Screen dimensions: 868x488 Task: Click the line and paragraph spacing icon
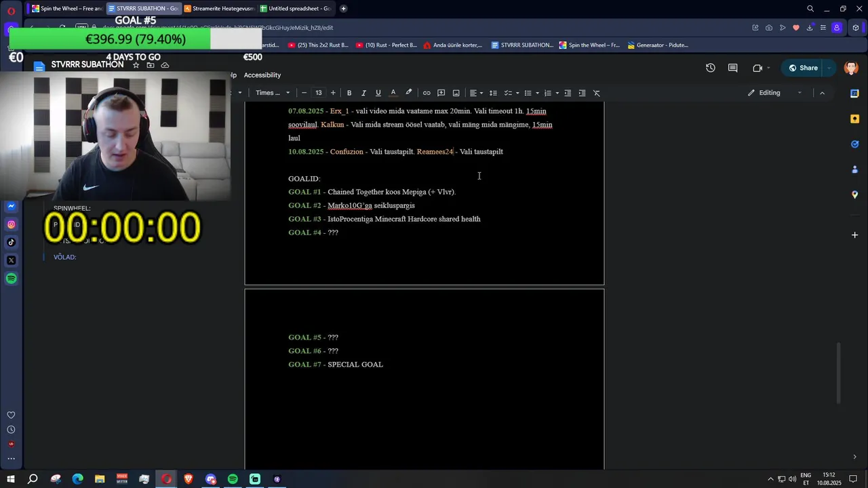coord(493,93)
